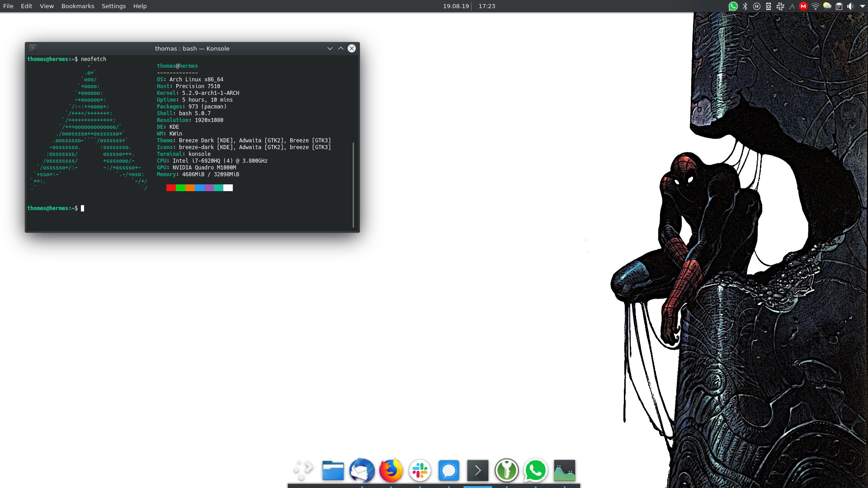Click 'Terminal: konsole' line
Screen dimensions: 868x488
click(x=184, y=154)
